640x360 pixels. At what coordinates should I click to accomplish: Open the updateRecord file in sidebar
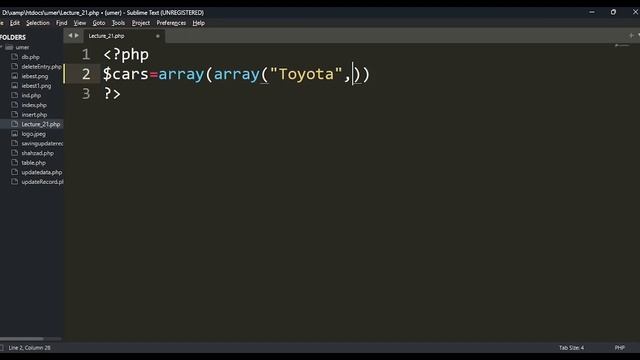tap(42, 182)
